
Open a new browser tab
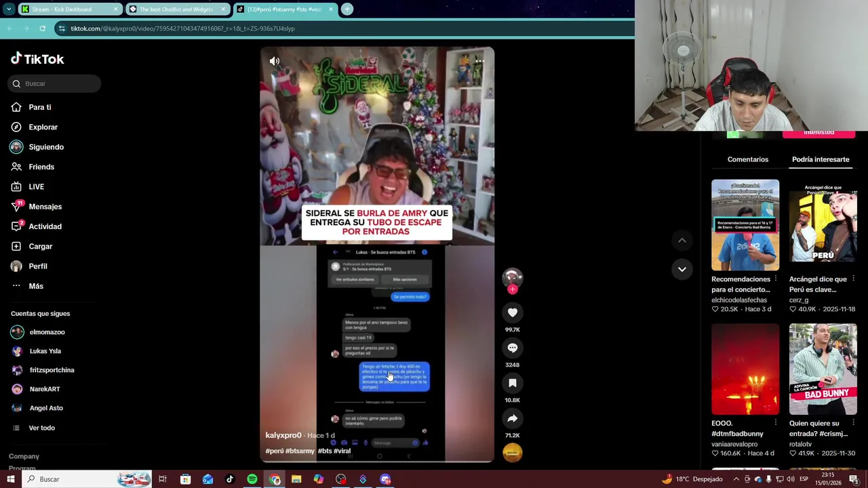pos(347,9)
